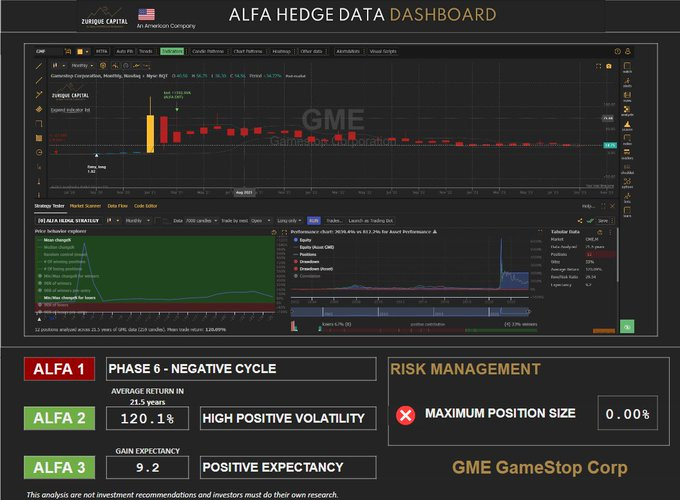Toggle the Positions legend series
Viewport: 680px width, 500px height.
point(305,255)
